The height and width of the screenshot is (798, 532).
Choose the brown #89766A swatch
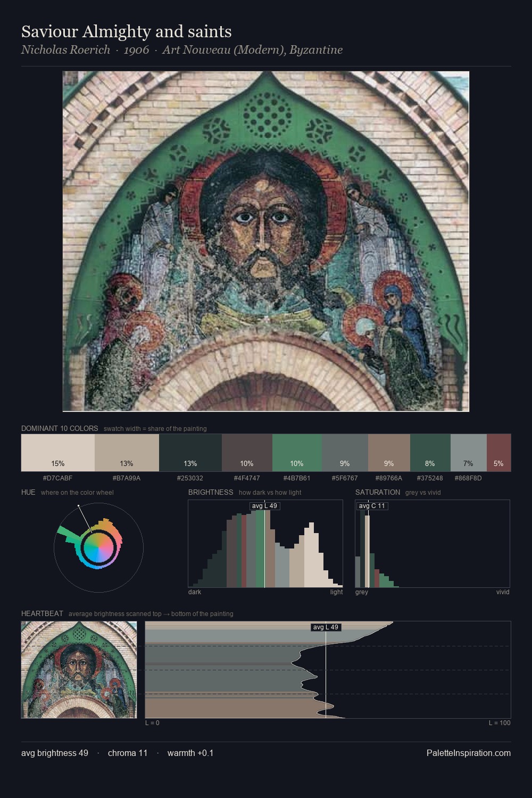389,453
